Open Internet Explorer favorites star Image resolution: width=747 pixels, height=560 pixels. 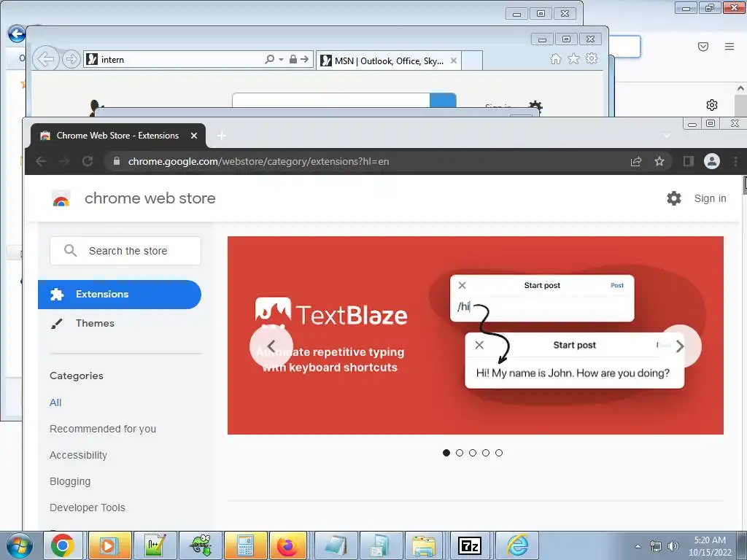(x=573, y=58)
